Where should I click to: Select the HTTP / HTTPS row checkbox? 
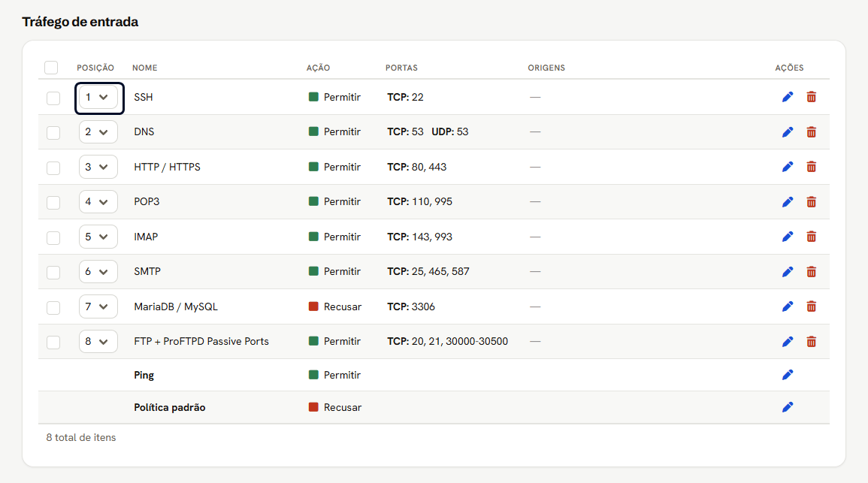pos(53,168)
